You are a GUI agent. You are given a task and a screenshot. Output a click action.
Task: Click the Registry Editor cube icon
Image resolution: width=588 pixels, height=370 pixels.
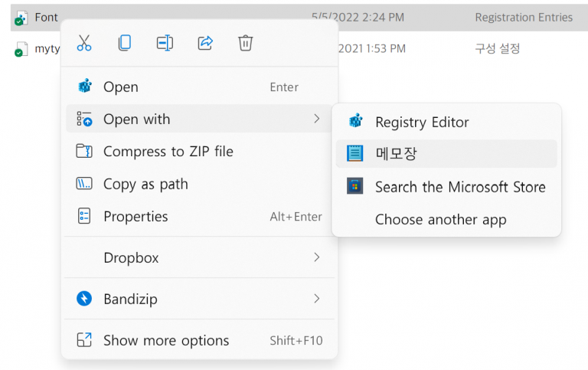pyautogui.click(x=355, y=121)
